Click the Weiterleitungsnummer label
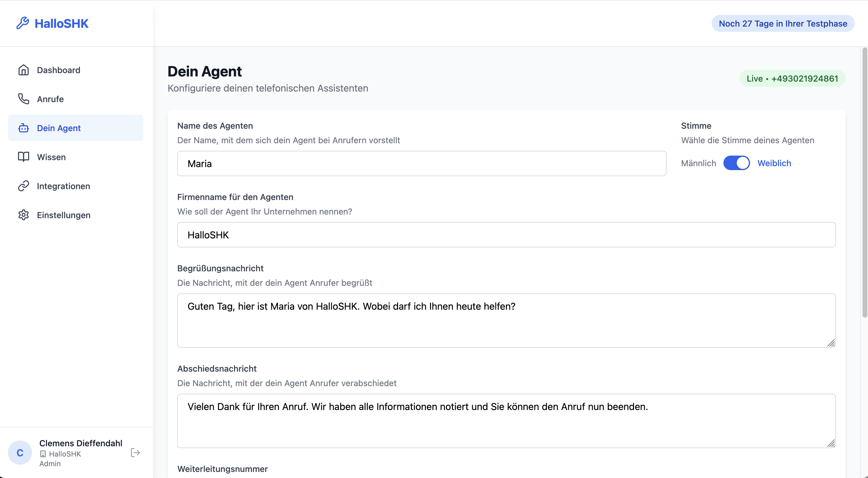The width and height of the screenshot is (868, 478). point(222,469)
